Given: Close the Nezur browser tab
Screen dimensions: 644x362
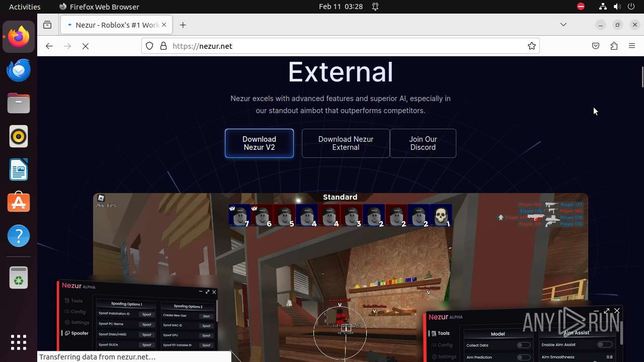Looking at the screenshot, I should click(164, 25).
